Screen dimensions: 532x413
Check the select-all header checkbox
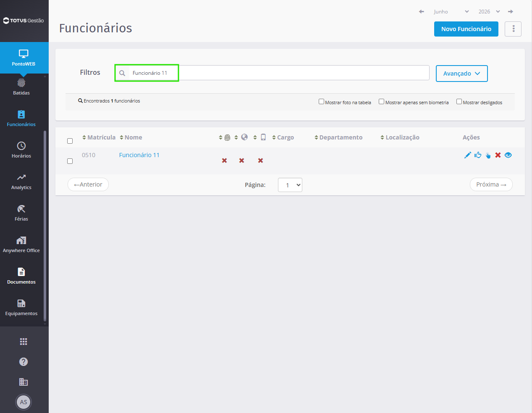pyautogui.click(x=70, y=141)
